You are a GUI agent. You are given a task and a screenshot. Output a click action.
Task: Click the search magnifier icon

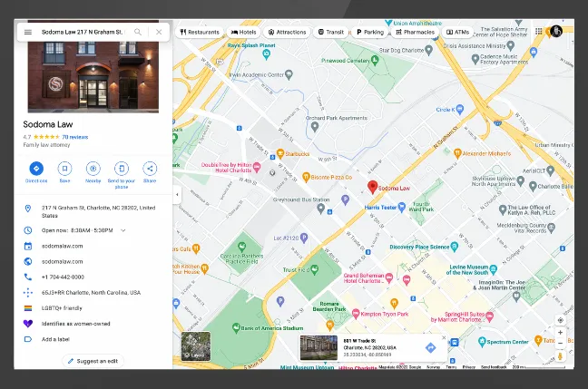tap(138, 32)
